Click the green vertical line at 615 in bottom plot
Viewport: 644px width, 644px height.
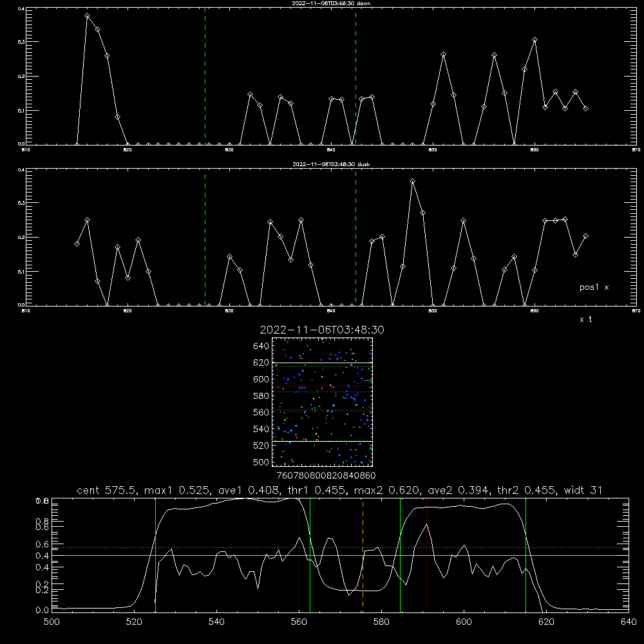click(x=526, y=555)
